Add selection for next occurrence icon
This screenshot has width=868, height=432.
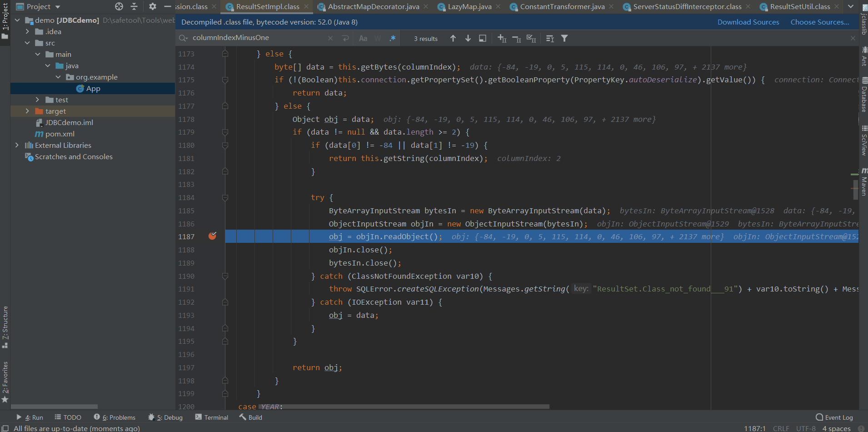(502, 39)
